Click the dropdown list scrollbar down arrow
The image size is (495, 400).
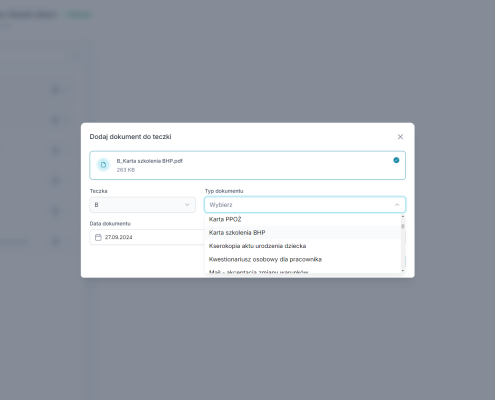coord(403,271)
